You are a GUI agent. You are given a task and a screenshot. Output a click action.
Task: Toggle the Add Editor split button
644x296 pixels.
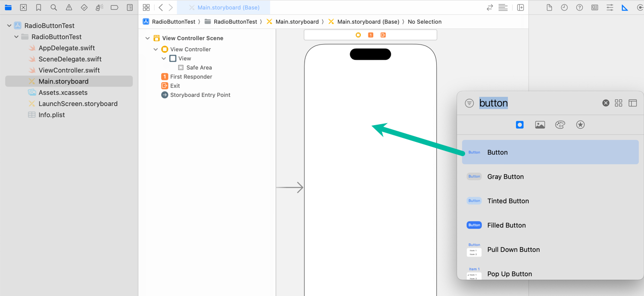tap(520, 8)
